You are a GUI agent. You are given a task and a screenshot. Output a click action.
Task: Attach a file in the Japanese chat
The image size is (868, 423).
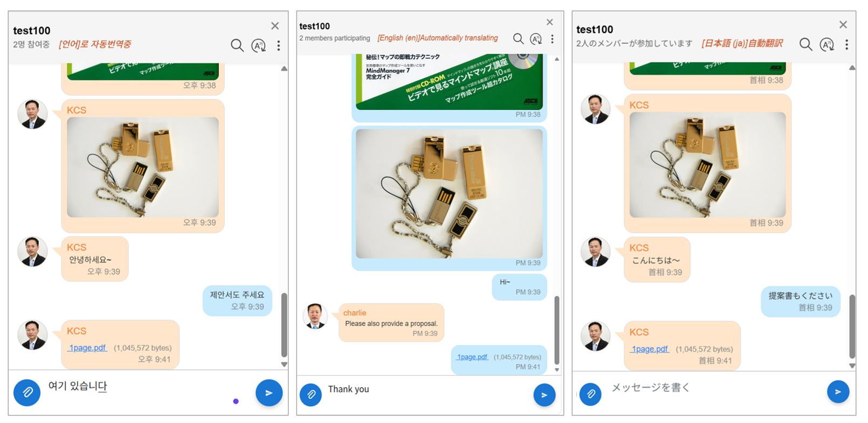590,394
